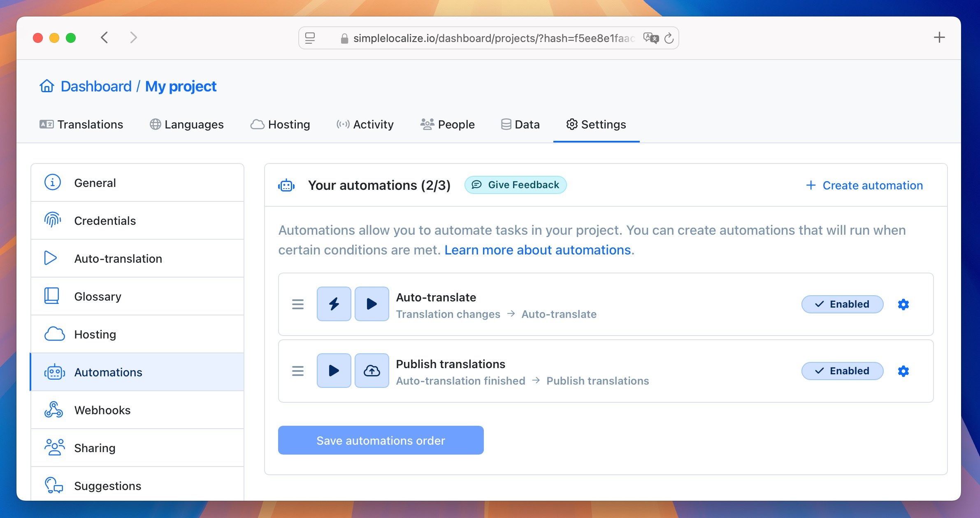
Task: Open the People tab
Action: [x=448, y=124]
